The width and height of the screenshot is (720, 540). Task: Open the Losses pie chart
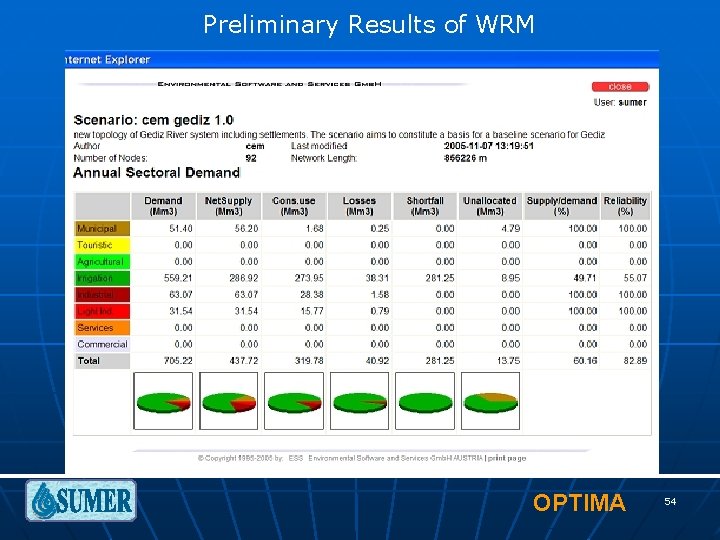tap(360, 401)
